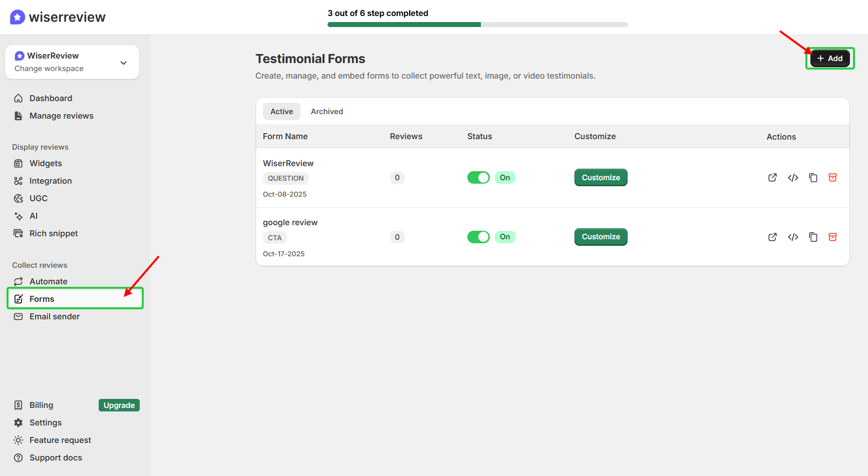
Task: Archive the google review form
Action: [x=832, y=237]
